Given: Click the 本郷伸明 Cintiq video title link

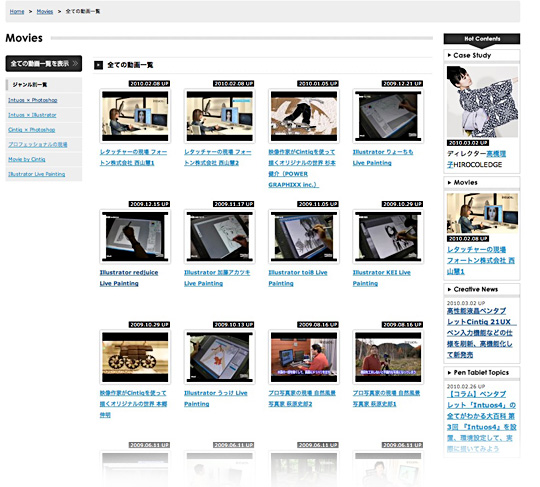Looking at the screenshot, I should point(133,404).
